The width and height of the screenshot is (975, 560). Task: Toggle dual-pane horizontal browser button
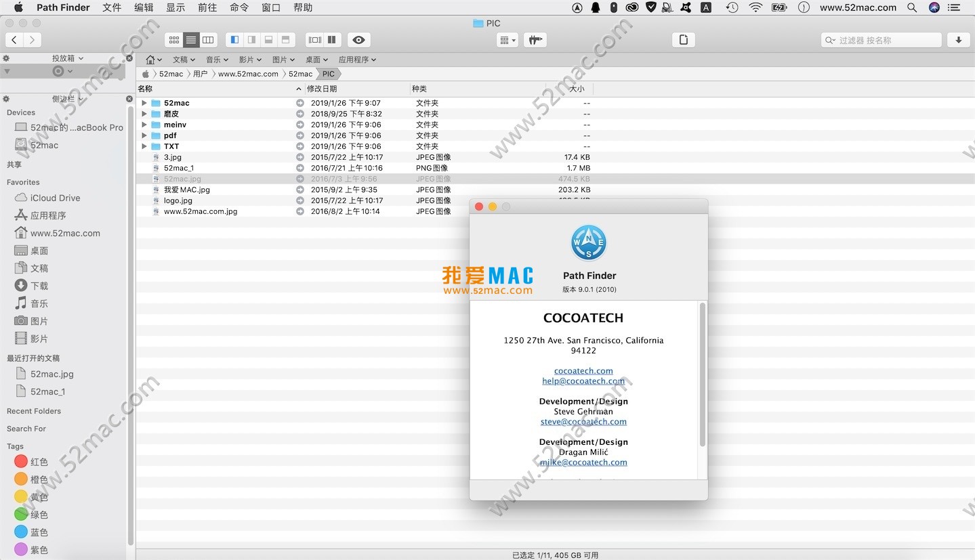click(x=314, y=40)
